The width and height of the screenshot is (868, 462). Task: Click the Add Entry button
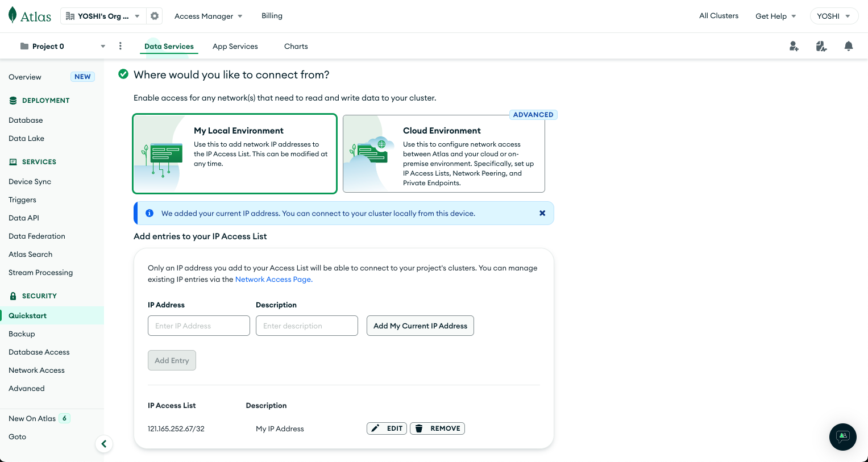[x=172, y=360]
